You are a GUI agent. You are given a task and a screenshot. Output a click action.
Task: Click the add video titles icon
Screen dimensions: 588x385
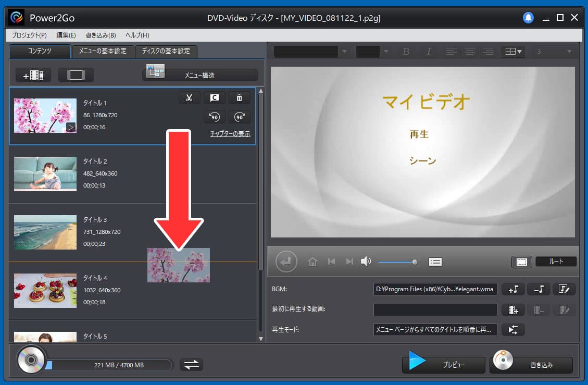coord(32,74)
